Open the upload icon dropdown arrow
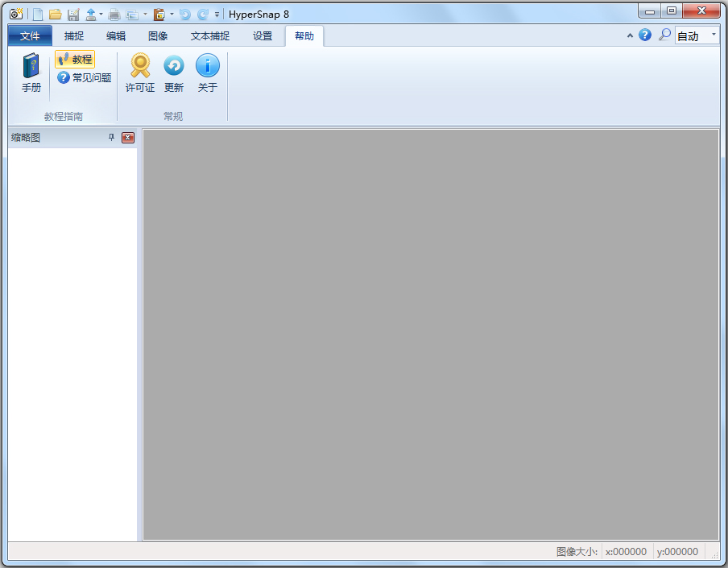 101,15
